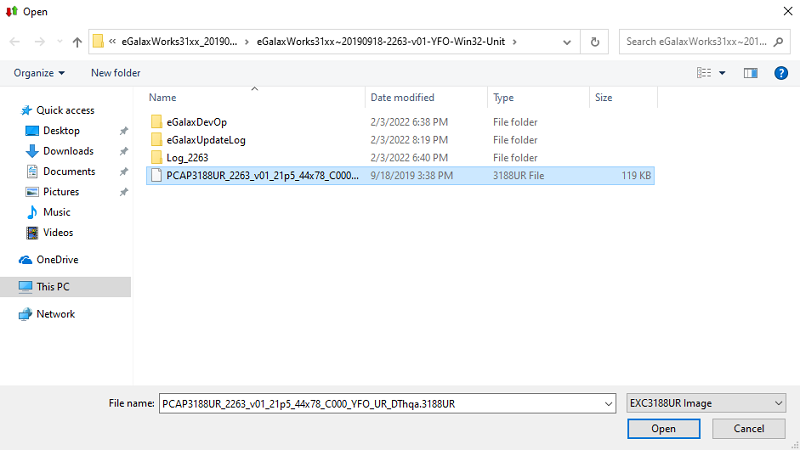Expand the Organize dropdown menu

[x=39, y=73]
